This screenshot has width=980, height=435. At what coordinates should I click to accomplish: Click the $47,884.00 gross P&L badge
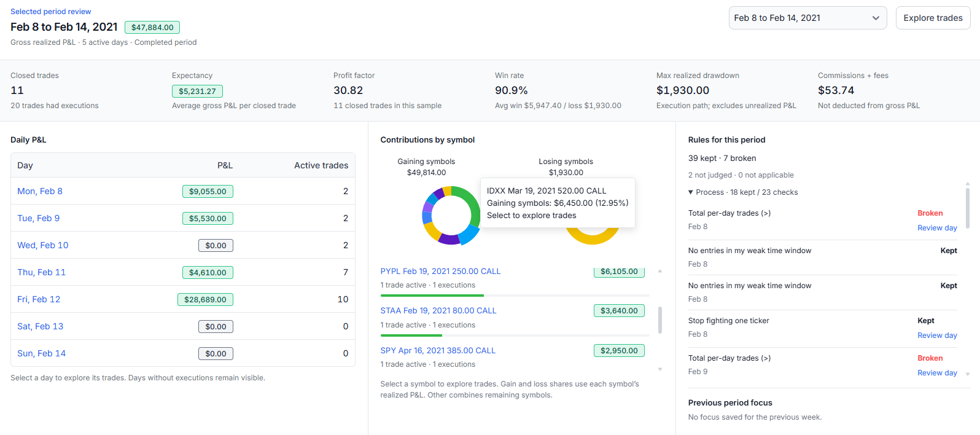152,28
